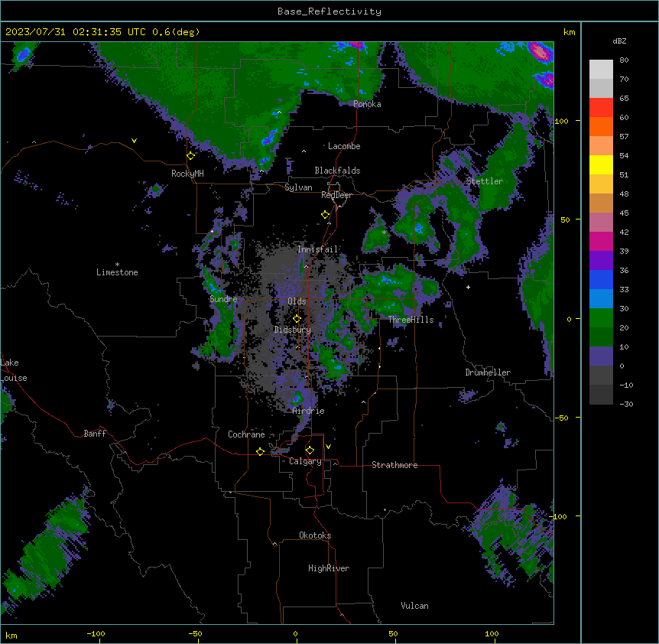Pick the red 65-60 dBZ legend swatch

(x=601, y=108)
